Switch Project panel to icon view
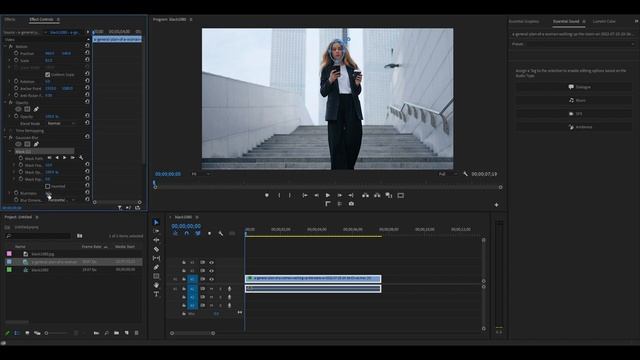The height and width of the screenshot is (360, 640). pos(27,333)
